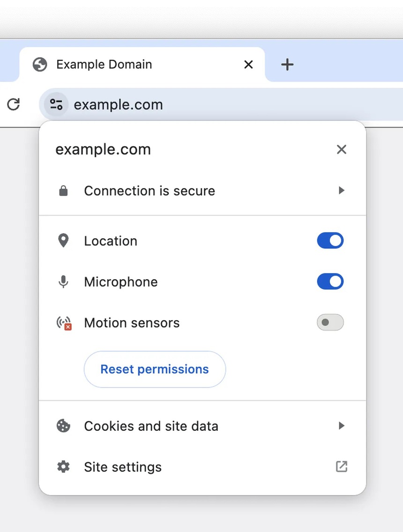The width and height of the screenshot is (403, 532).
Task: Click the globe favicon on the tab
Action: click(x=40, y=64)
